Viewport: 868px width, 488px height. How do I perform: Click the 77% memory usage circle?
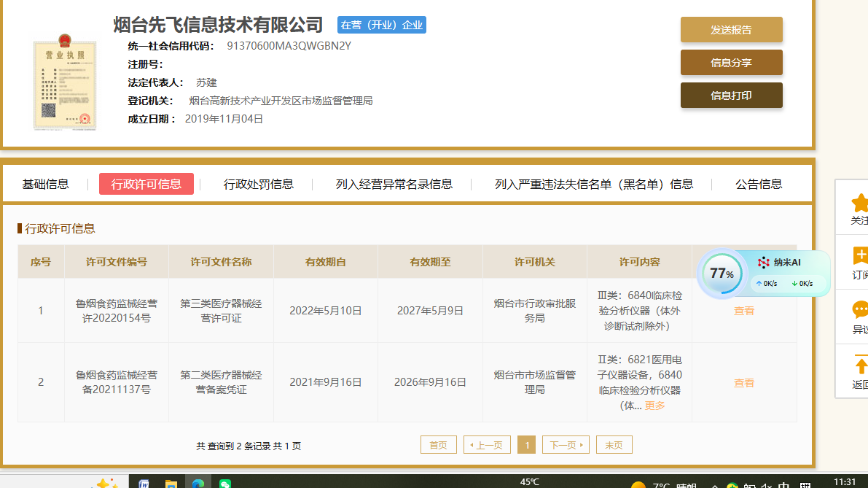coord(721,274)
